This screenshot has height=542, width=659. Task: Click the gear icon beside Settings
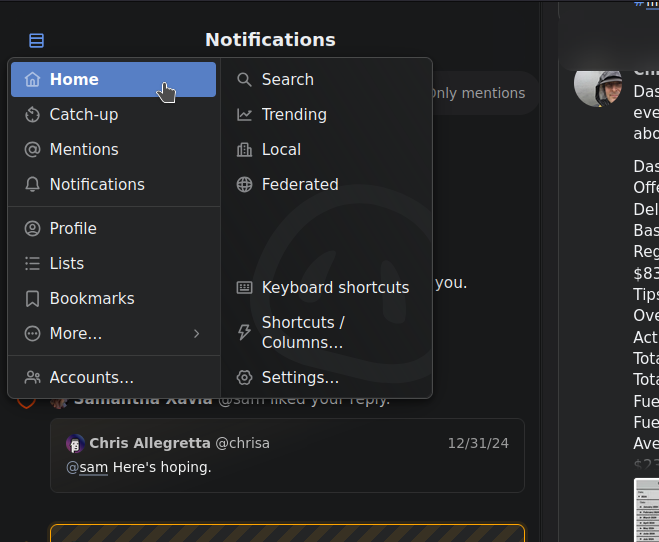[x=244, y=377]
